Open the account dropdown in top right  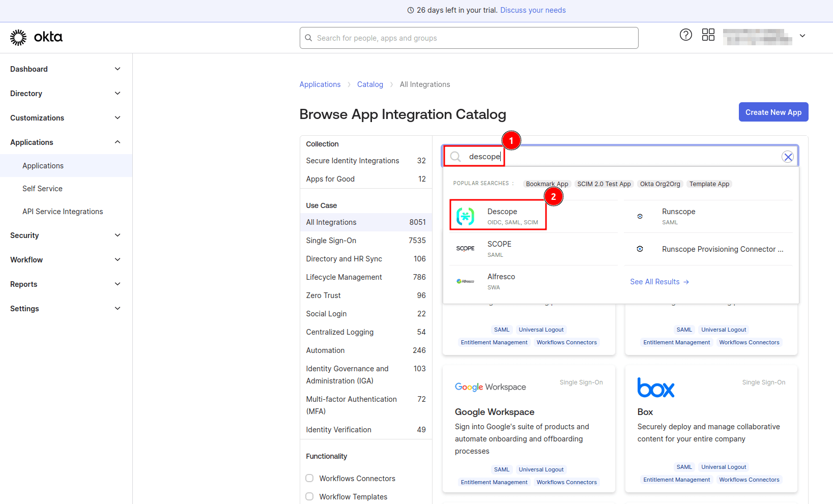coord(802,36)
